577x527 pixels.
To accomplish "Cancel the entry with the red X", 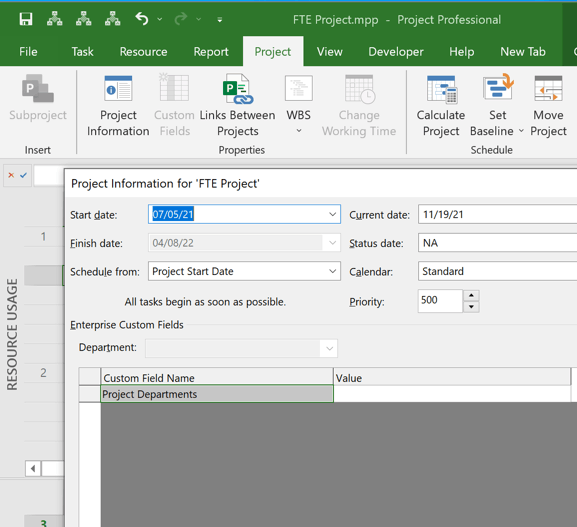I will 11,175.
